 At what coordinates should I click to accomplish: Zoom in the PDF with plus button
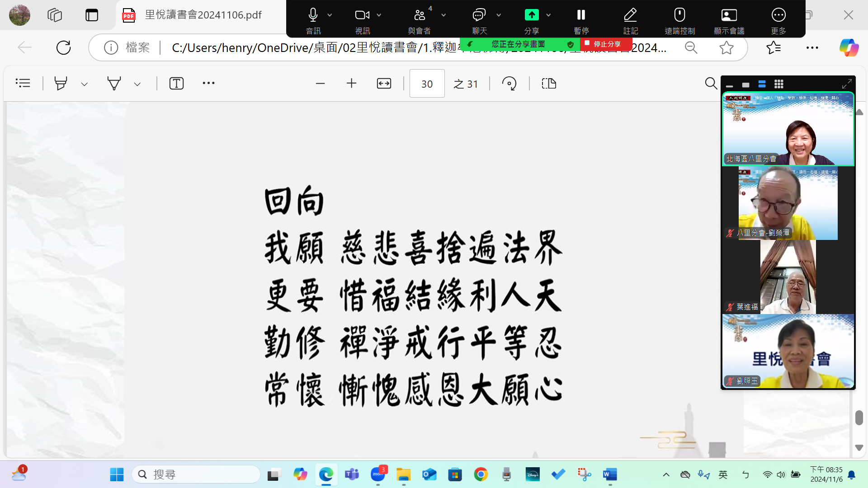[351, 84]
